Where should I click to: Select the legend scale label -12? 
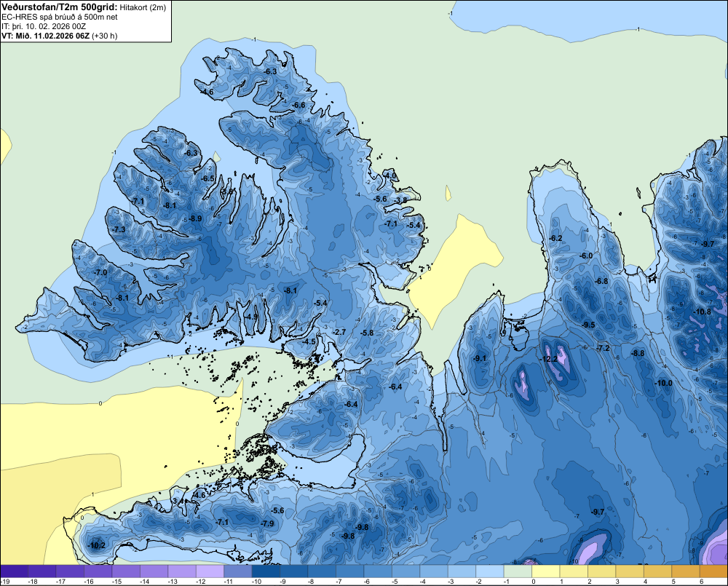(201, 582)
